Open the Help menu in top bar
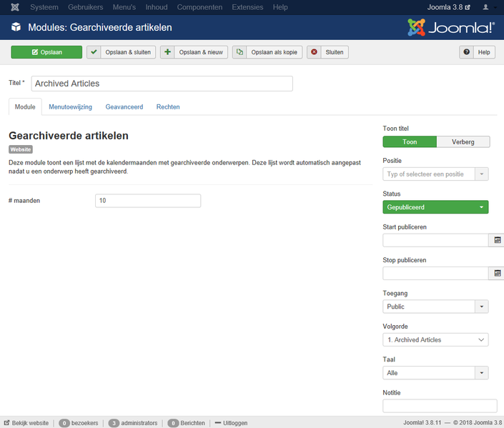The height and width of the screenshot is (428, 504). click(x=280, y=7)
